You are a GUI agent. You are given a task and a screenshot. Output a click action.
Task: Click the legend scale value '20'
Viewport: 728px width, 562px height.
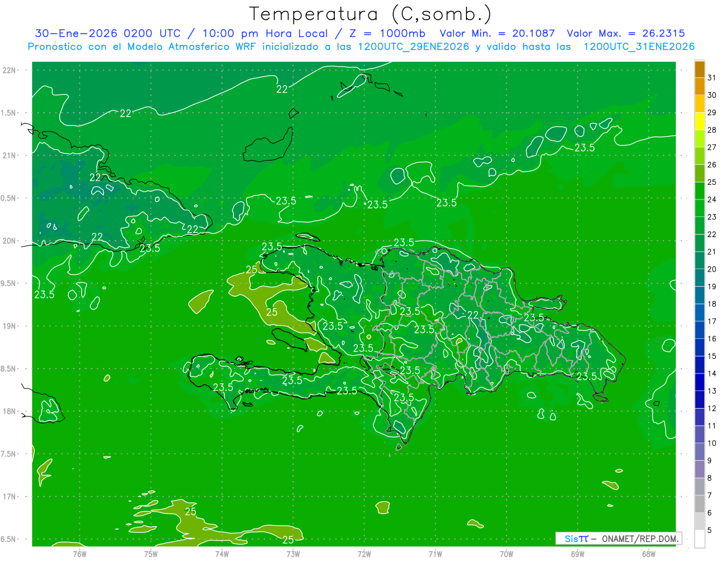(712, 269)
